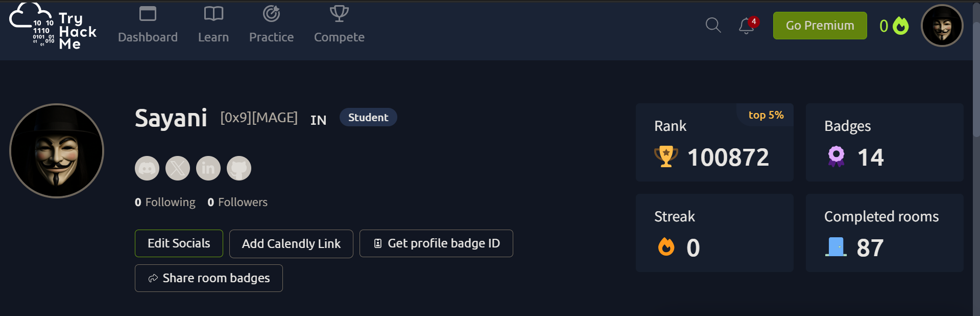Click Share room badges
The height and width of the screenshot is (316, 980).
(x=208, y=278)
